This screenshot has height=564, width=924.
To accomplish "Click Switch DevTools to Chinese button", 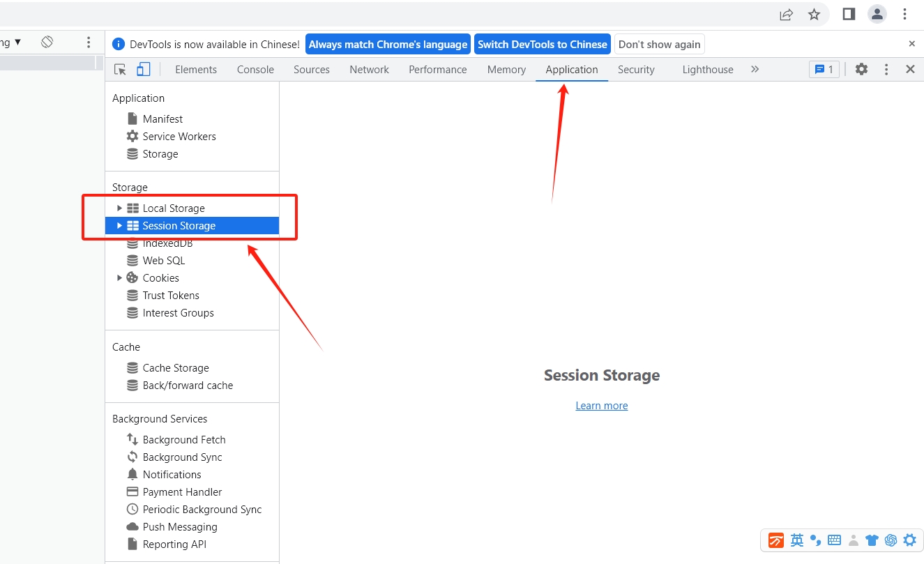I will [542, 45].
